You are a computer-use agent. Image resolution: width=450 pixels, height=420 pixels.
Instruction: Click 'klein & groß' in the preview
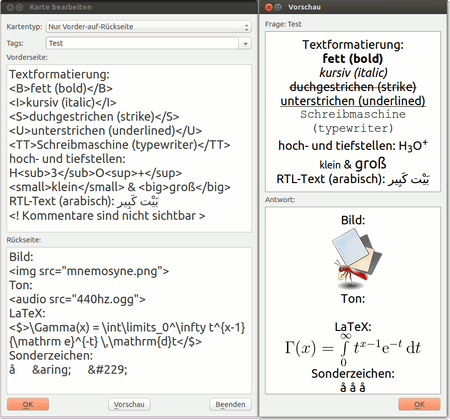click(353, 164)
